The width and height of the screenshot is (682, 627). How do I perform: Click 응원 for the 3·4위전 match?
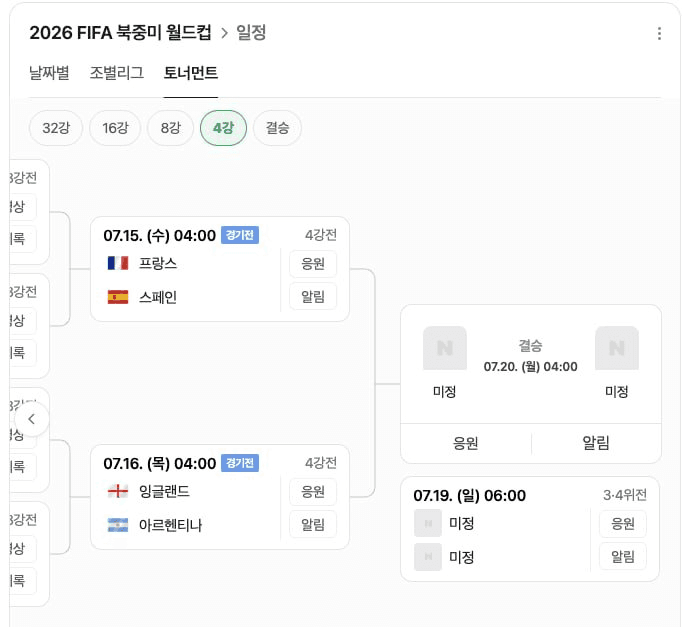point(623,524)
